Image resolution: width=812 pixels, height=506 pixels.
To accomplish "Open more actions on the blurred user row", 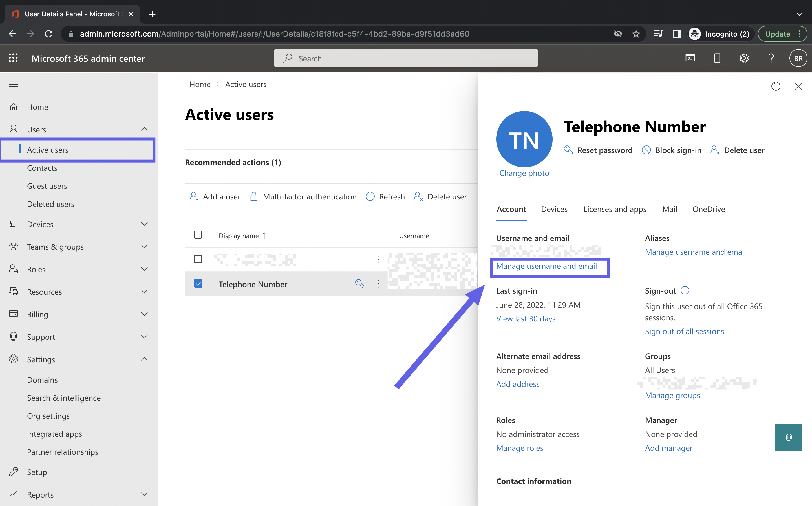I will pyautogui.click(x=379, y=259).
